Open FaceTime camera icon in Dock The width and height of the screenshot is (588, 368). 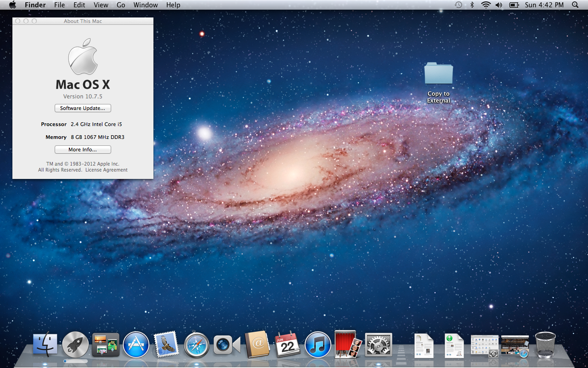(227, 345)
